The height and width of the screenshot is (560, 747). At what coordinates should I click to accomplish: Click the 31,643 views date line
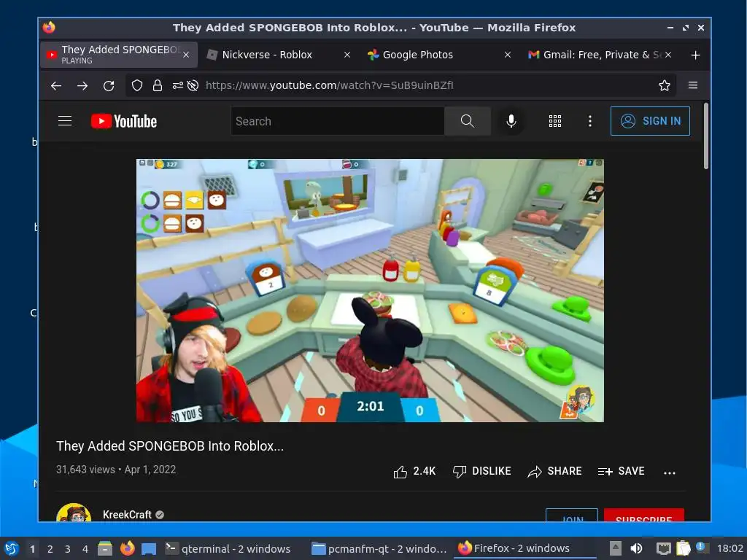[x=116, y=470]
